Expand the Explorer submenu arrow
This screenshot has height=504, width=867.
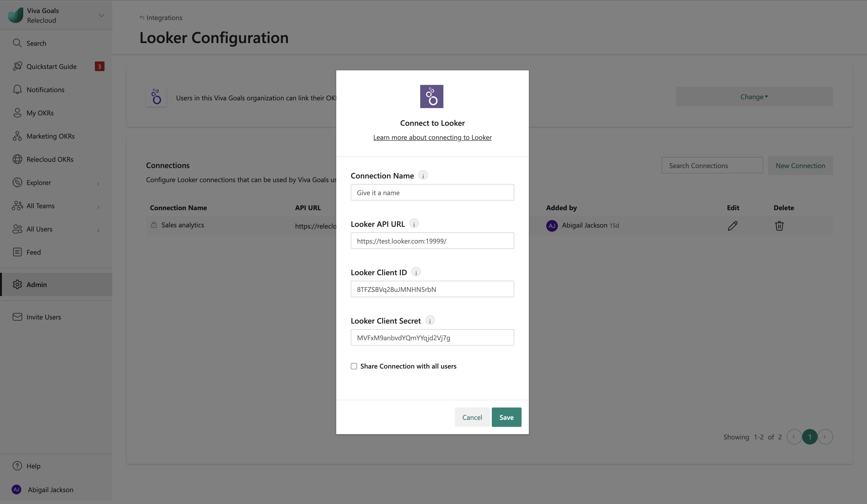point(98,184)
